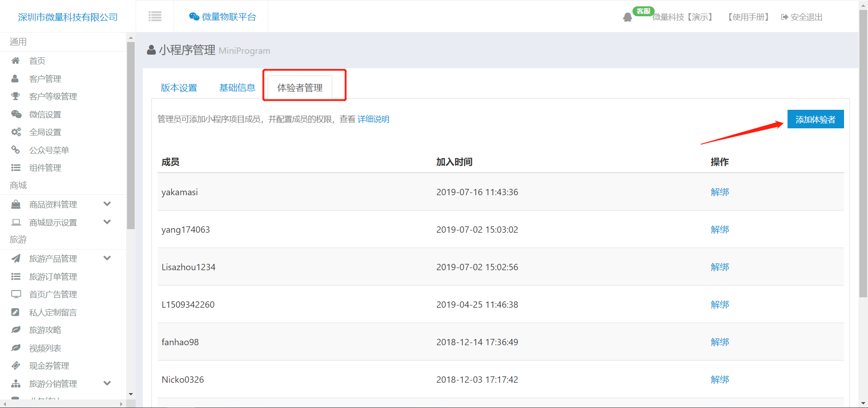868x408 pixels.
Task: Open 首页 in the sidebar
Action: [38, 61]
